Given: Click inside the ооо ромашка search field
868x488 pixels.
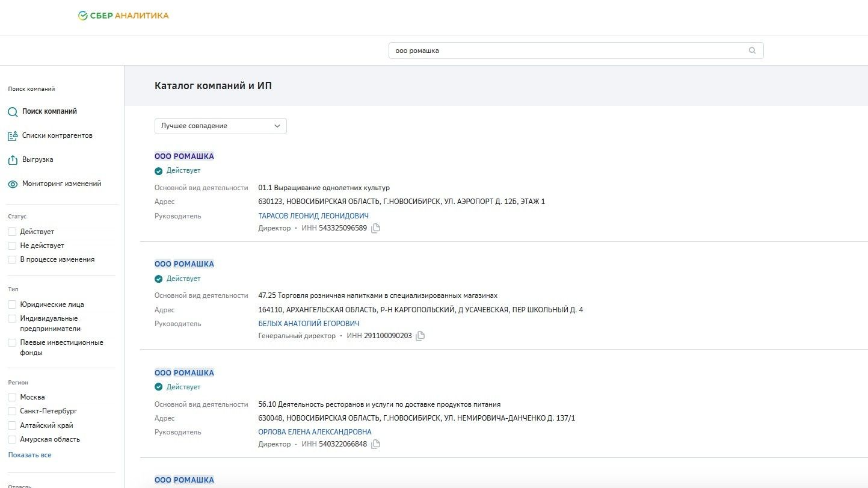Looking at the screenshot, I should [541, 50].
